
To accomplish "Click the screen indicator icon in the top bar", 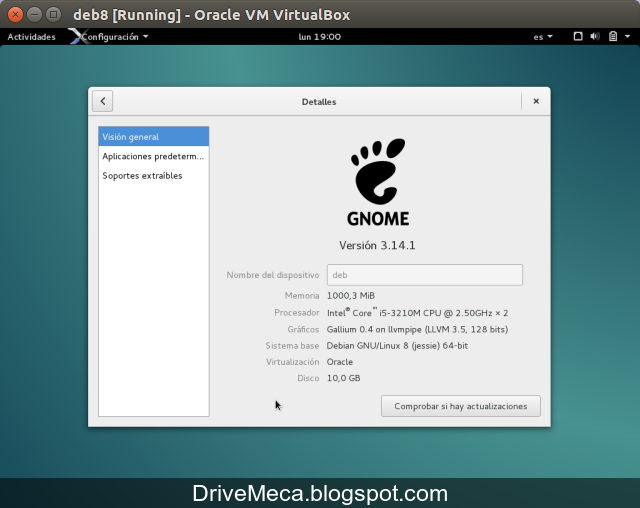I will [578, 36].
